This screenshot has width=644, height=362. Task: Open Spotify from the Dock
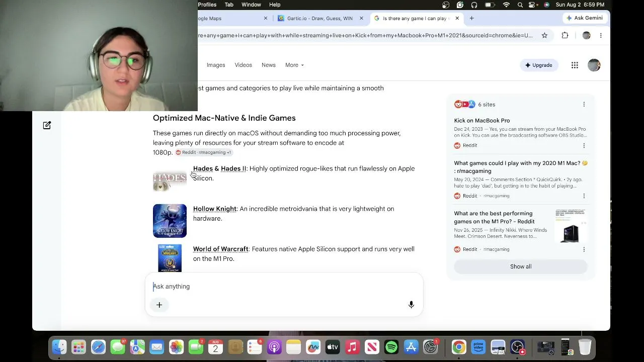391,347
